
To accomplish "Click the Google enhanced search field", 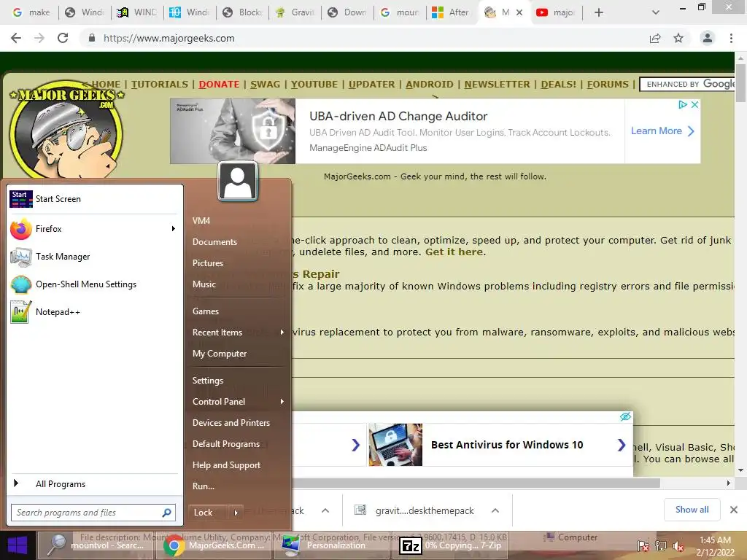I will [x=687, y=85].
